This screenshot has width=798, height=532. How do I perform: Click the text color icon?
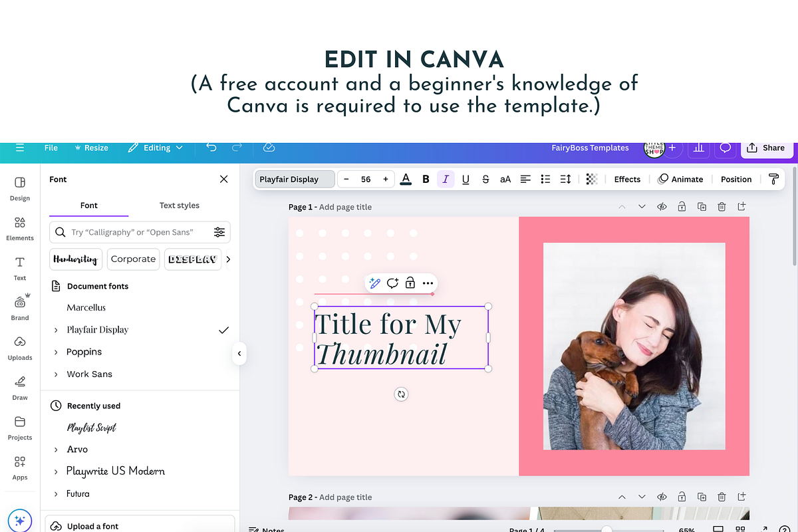406,179
